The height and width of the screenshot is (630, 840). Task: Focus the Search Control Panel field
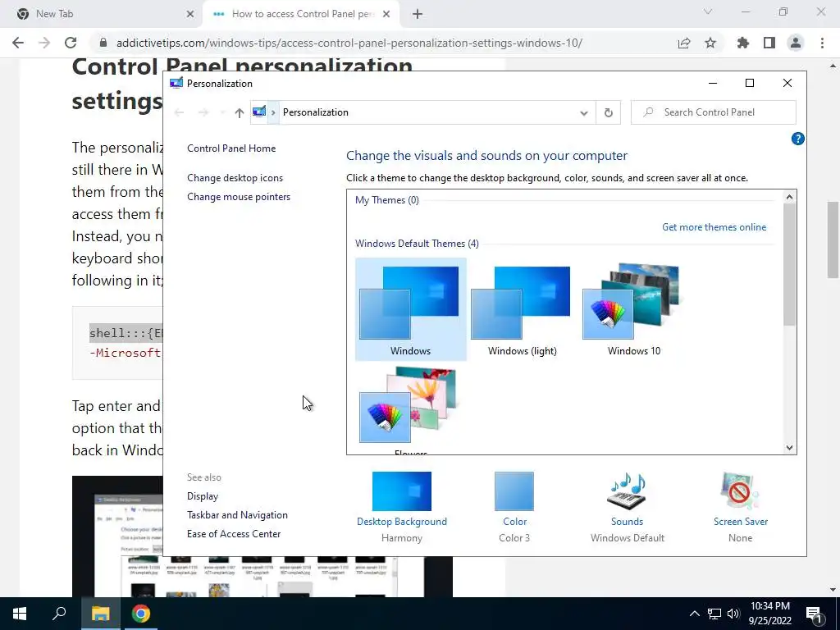coord(714,112)
